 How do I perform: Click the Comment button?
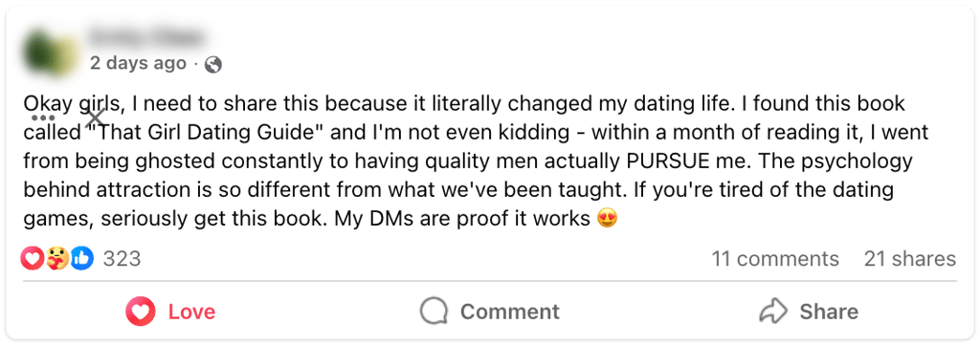490,312
